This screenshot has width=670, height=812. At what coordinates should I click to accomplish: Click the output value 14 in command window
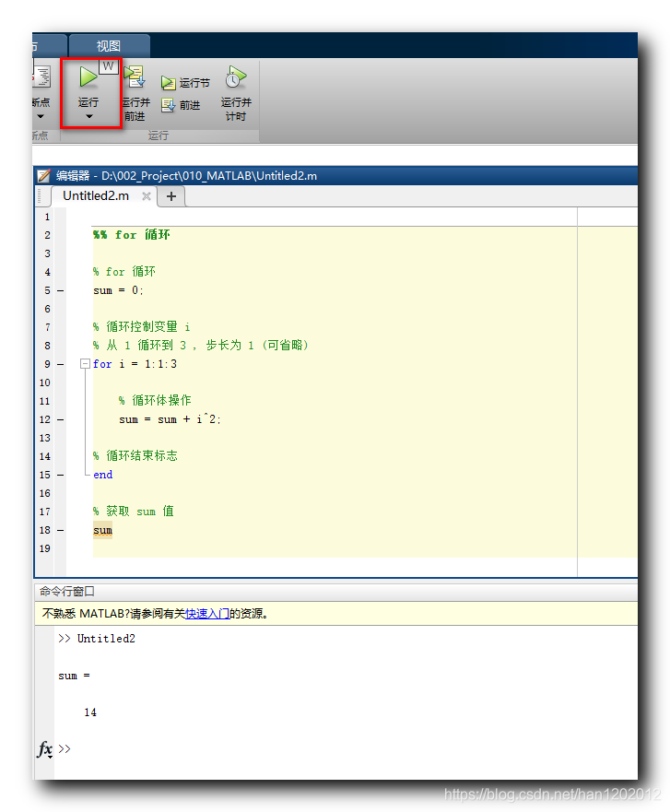[90, 712]
